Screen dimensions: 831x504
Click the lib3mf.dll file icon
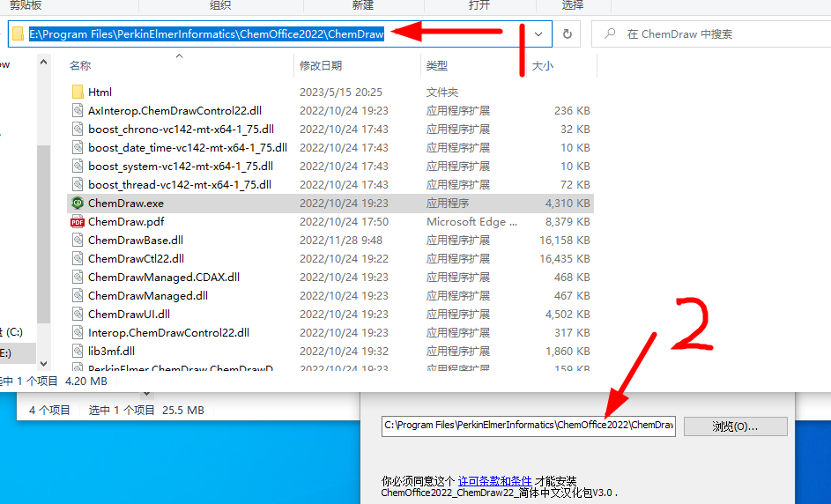[x=78, y=351]
